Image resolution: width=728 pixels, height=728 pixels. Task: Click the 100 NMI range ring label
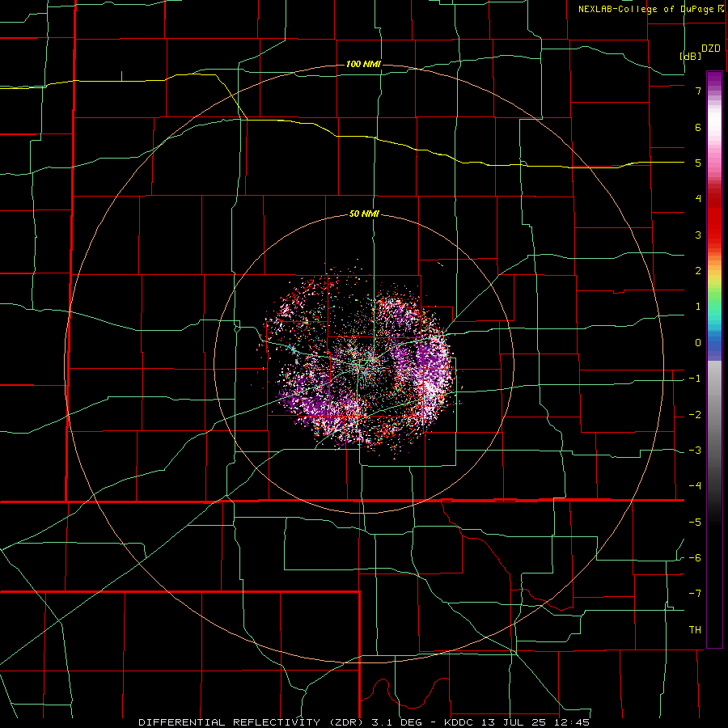pos(363,64)
